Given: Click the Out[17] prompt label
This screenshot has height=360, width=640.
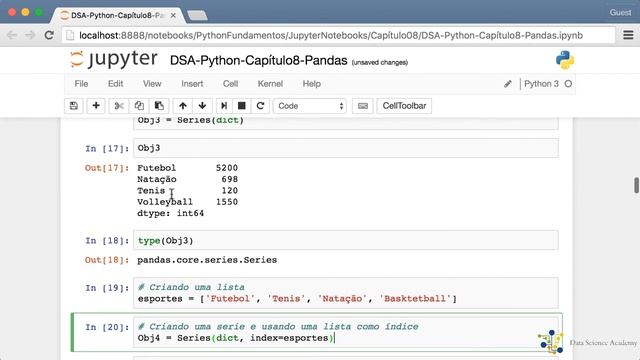Looking at the screenshot, I should tap(107, 168).
